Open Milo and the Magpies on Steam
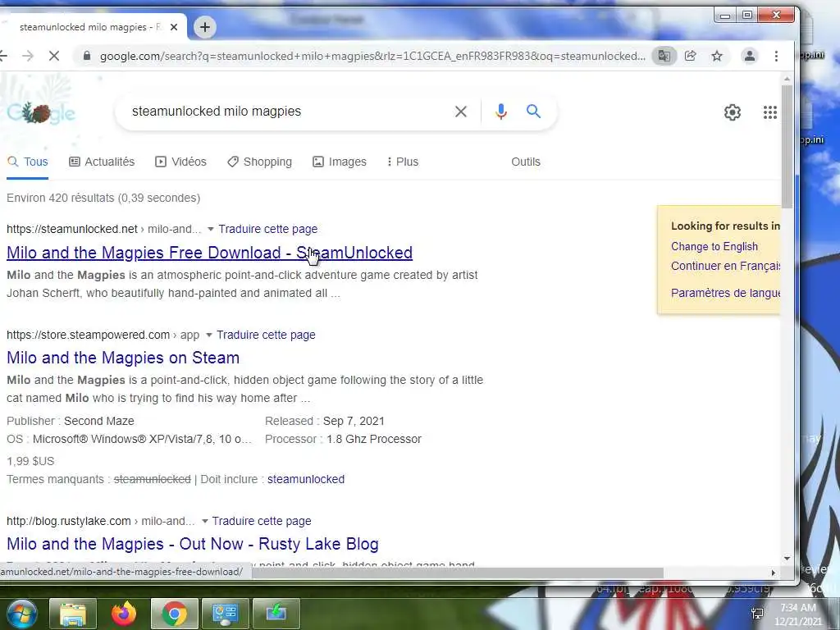Image resolution: width=840 pixels, height=630 pixels. point(123,358)
